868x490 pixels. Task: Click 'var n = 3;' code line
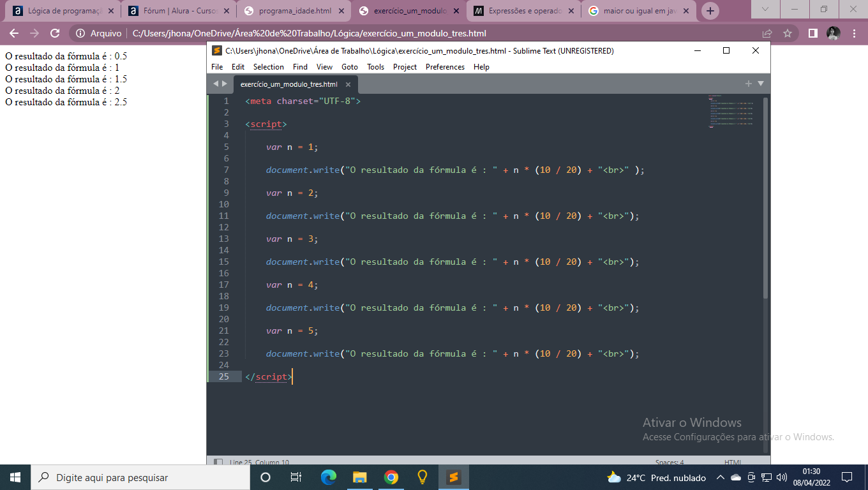coord(292,239)
